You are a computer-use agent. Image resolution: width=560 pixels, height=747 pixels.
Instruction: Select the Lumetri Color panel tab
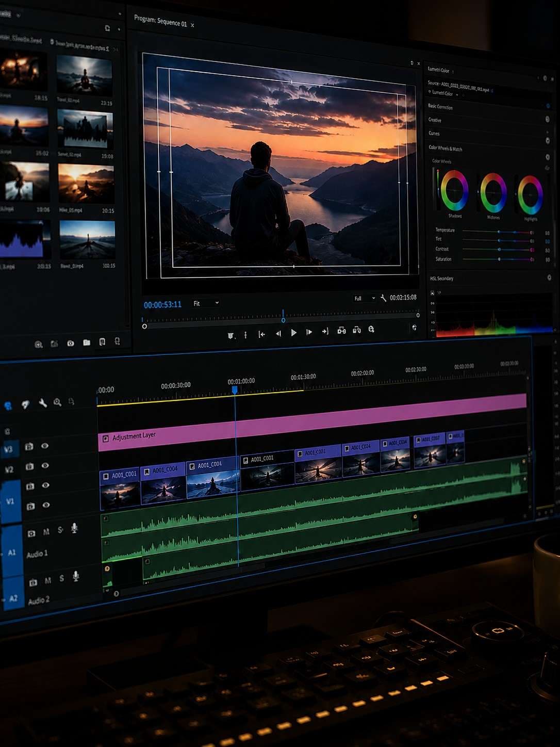point(438,70)
